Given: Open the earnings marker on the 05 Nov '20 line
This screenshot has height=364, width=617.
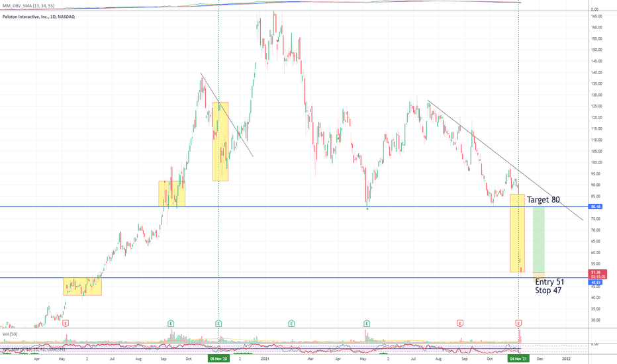Looking at the screenshot, I should click(218, 324).
